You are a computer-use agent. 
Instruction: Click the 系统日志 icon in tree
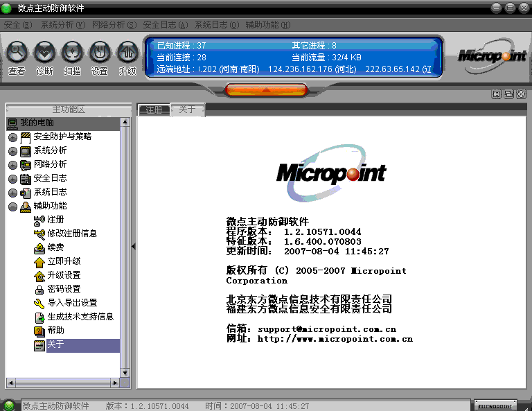point(26,193)
